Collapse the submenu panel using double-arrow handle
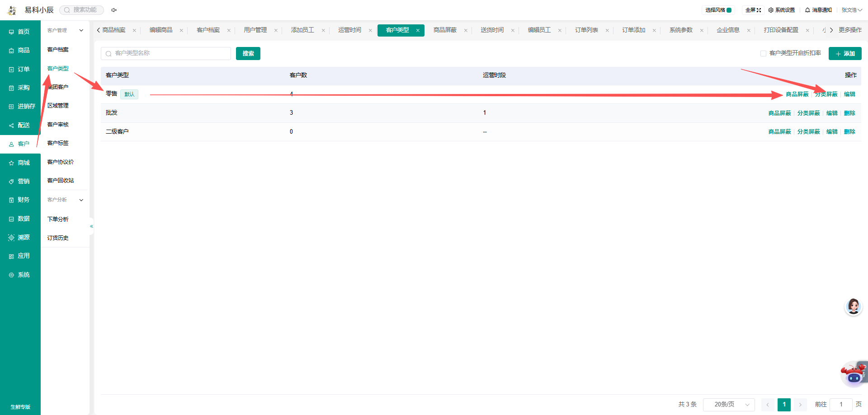868x415 pixels. 91,226
